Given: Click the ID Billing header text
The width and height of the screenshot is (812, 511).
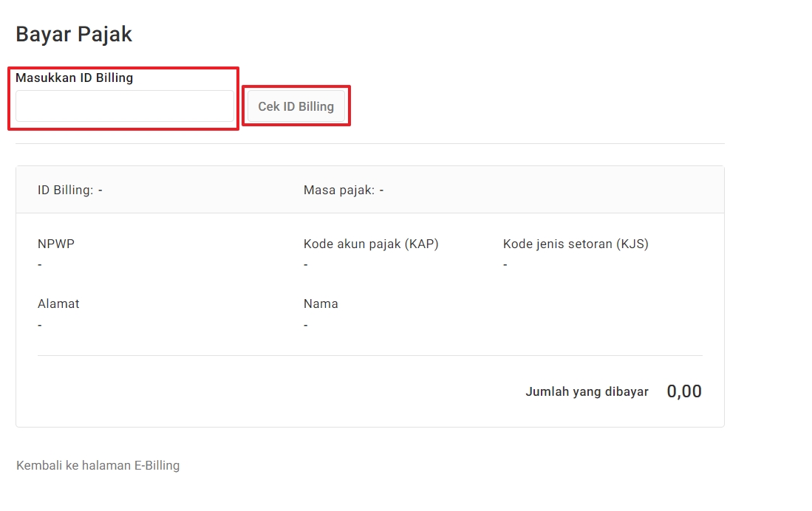Looking at the screenshot, I should tap(69, 190).
